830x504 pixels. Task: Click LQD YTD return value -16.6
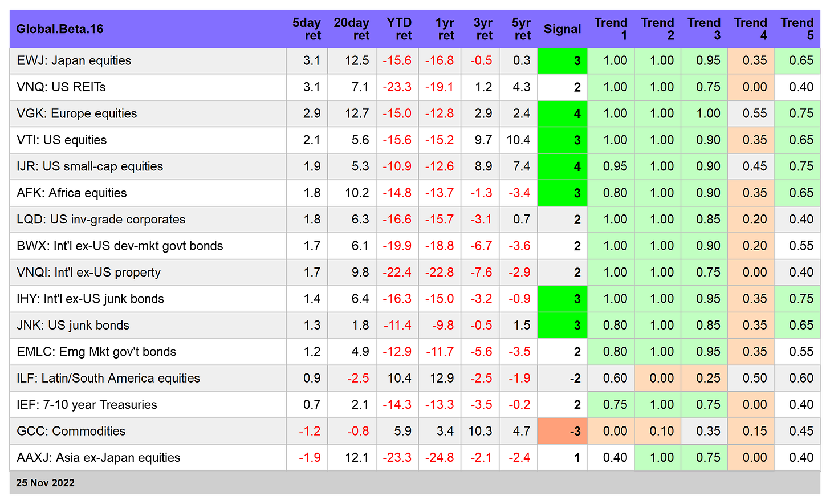(x=397, y=220)
